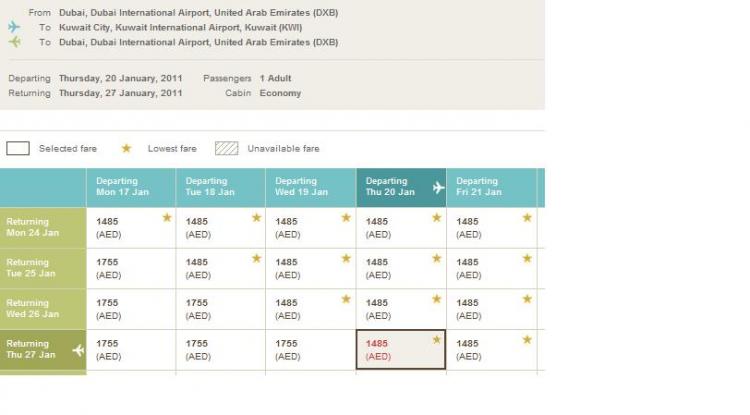Click the Selected fare box in the legend
This screenshot has width=750, height=415.
18,148
